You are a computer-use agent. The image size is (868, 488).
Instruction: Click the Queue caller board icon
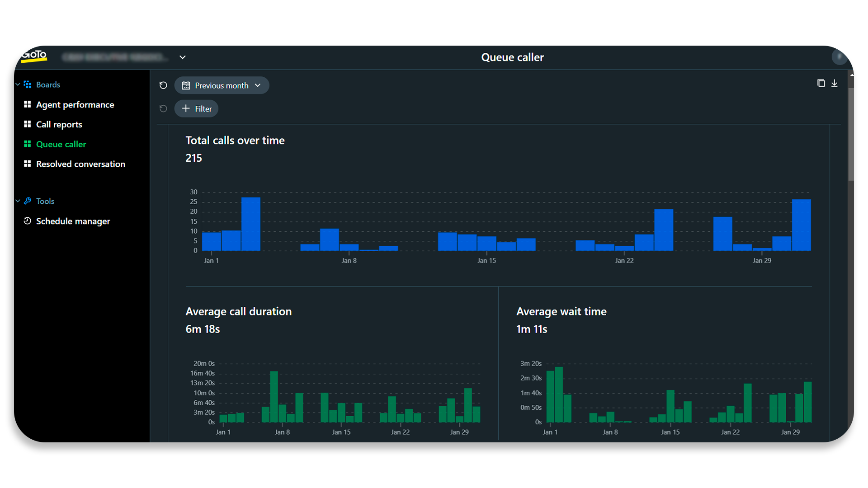27,144
